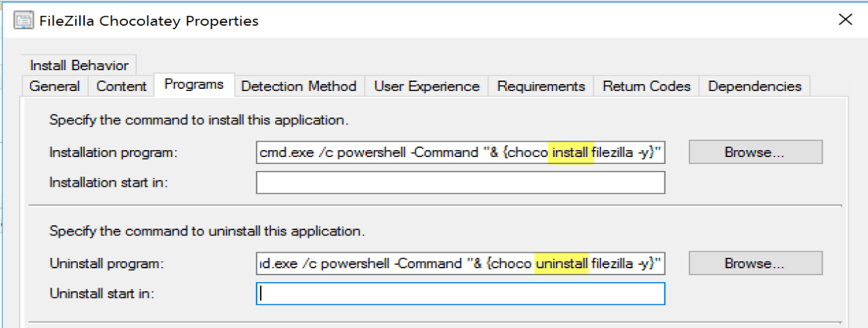The image size is (868, 328).
Task: Select the Content tab
Action: 122,86
